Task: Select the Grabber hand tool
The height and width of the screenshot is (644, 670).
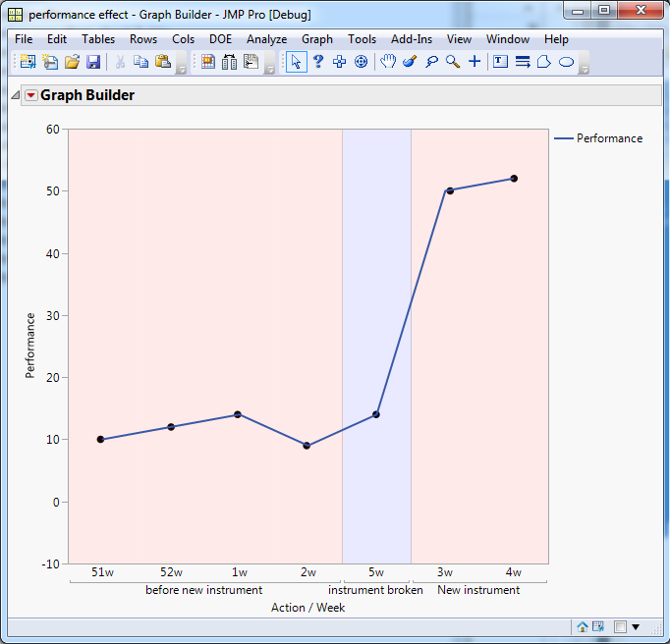Action: click(x=388, y=62)
